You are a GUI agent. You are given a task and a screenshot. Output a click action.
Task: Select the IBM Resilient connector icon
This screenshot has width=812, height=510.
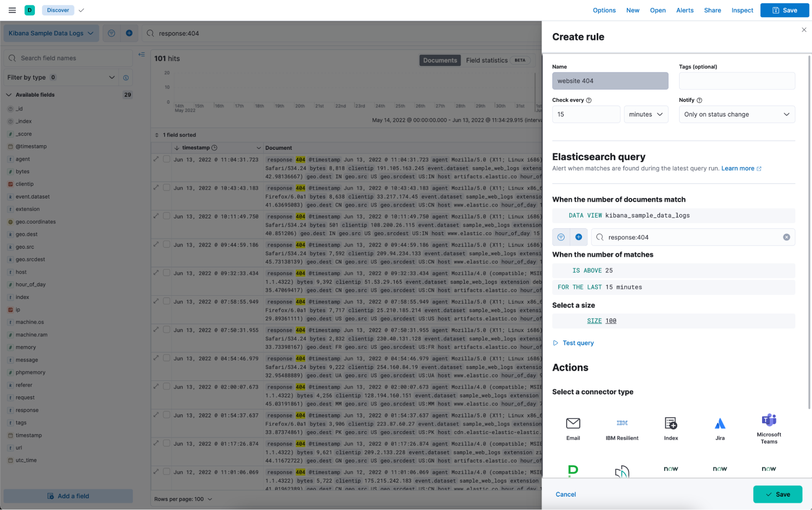click(622, 423)
